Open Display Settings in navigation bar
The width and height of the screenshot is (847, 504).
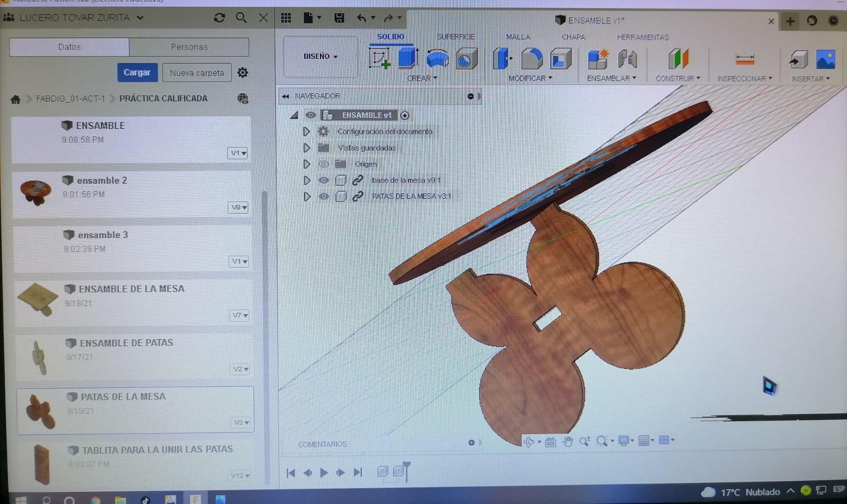pyautogui.click(x=624, y=441)
